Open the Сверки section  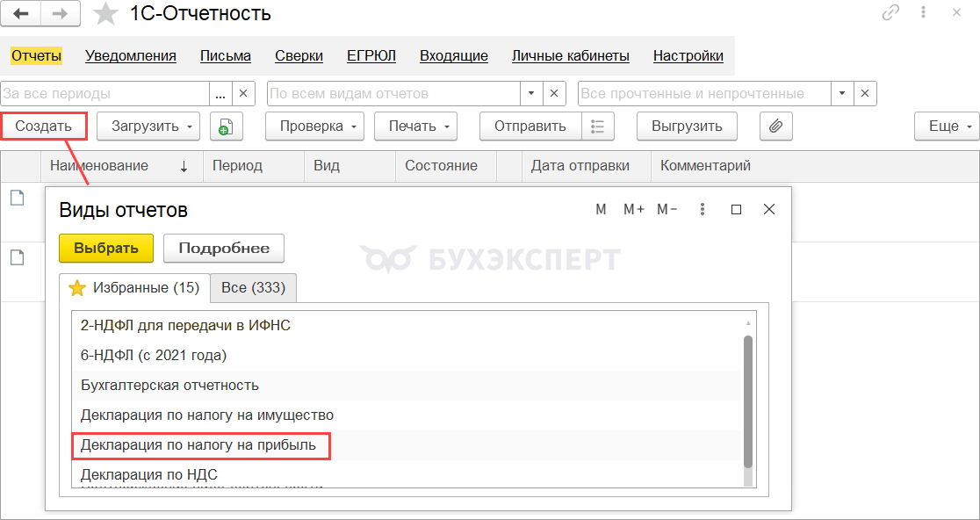(299, 55)
